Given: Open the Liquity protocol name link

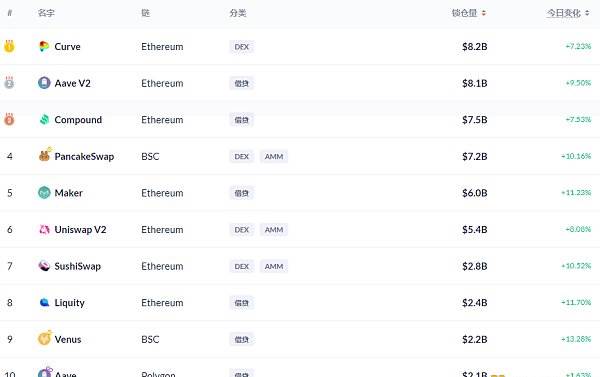Looking at the screenshot, I should coord(69,303).
